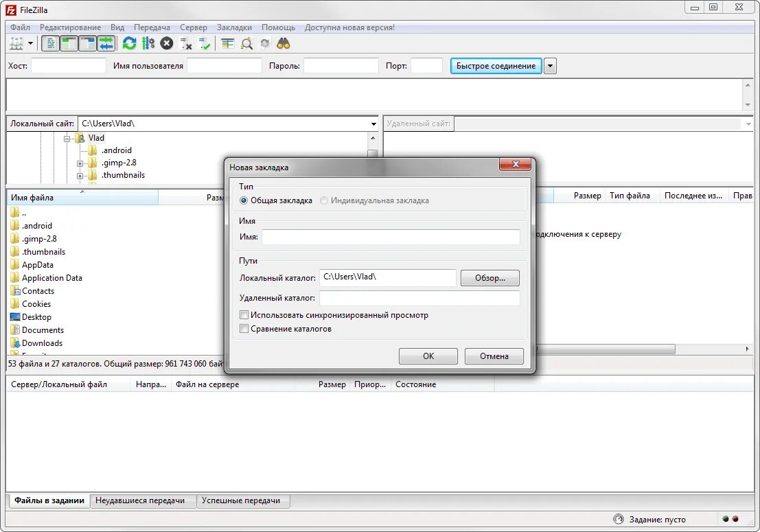Click the queue status indicator icon
Viewport: 760px width, 532px height.
pyautogui.click(x=619, y=519)
